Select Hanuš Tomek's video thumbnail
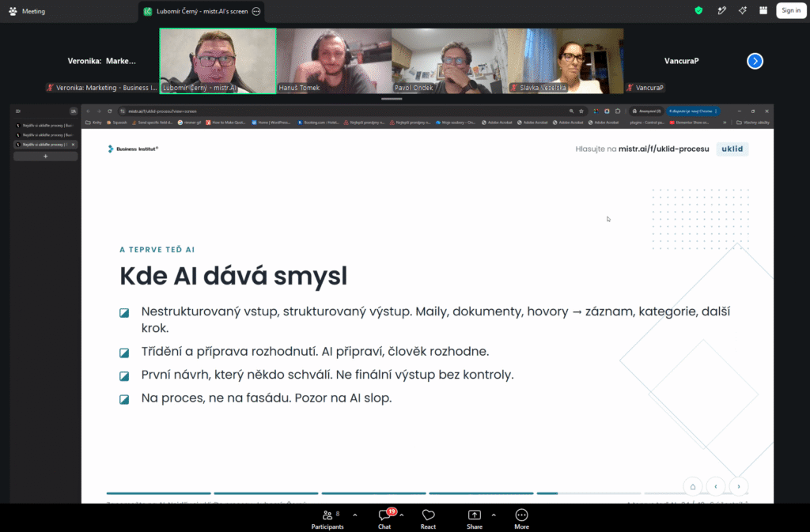This screenshot has width=810, height=532. (x=334, y=61)
